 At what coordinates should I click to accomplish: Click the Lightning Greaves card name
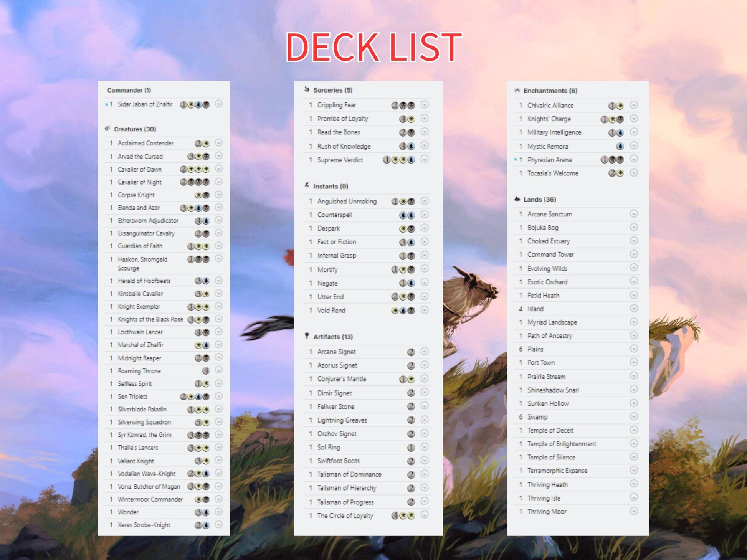point(342,420)
